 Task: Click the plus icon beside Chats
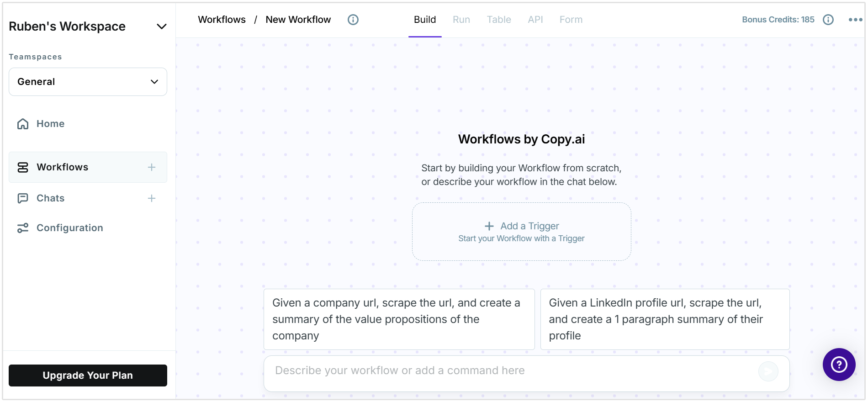152,198
